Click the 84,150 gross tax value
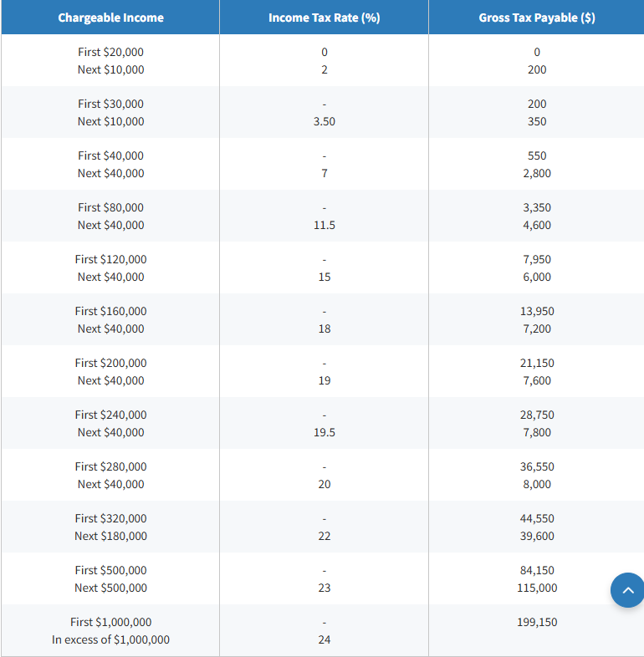The width and height of the screenshot is (644, 657). pyautogui.click(x=537, y=570)
